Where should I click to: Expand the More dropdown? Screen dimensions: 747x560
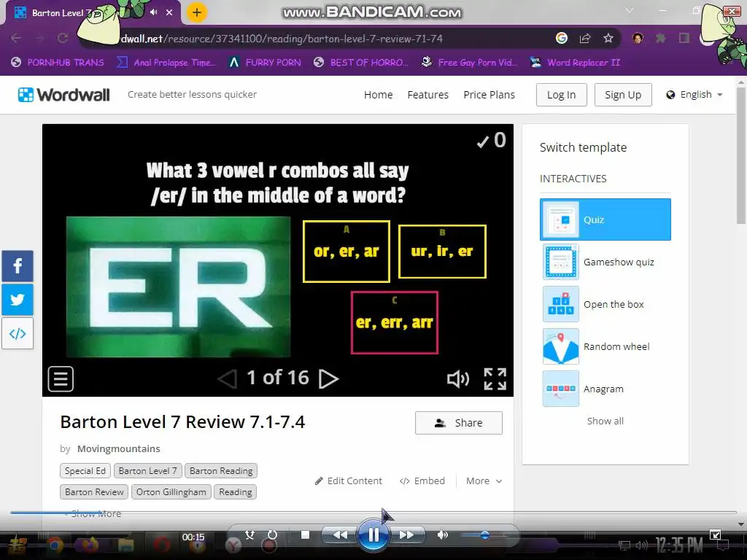[484, 481]
